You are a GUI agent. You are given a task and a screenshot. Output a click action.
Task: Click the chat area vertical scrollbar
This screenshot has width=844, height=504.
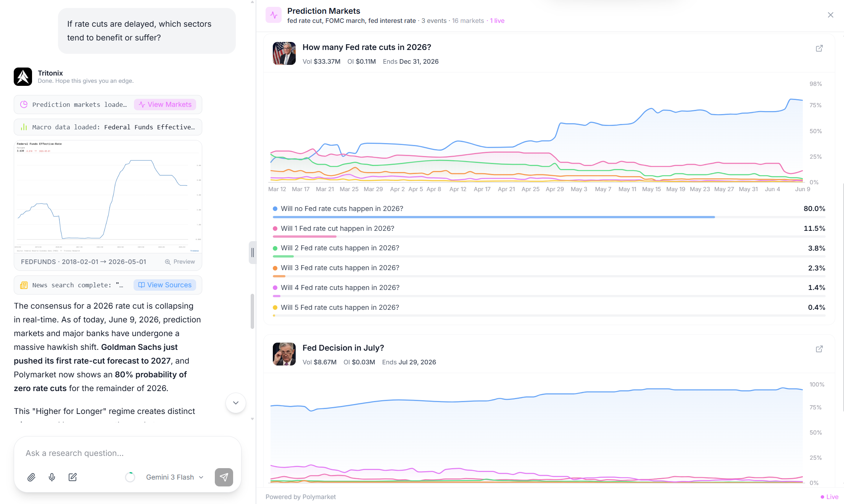coord(252,311)
